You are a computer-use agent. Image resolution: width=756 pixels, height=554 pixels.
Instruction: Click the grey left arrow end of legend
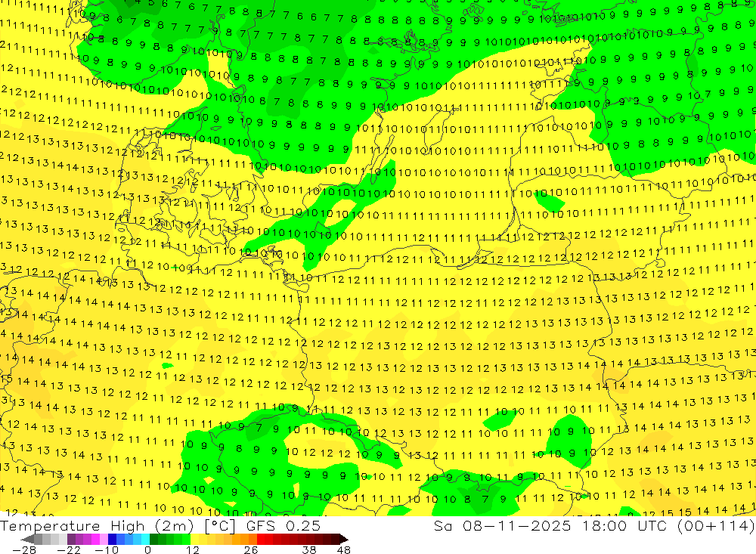(27, 540)
